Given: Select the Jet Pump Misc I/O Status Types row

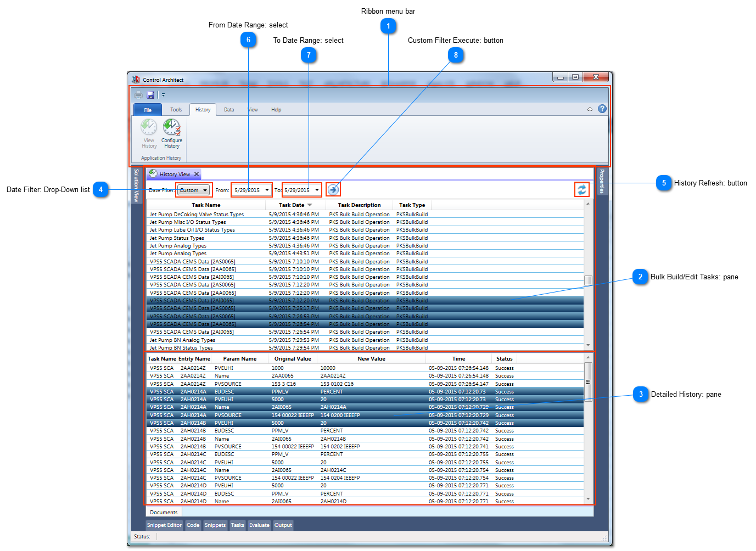Looking at the screenshot, I should (x=365, y=222).
